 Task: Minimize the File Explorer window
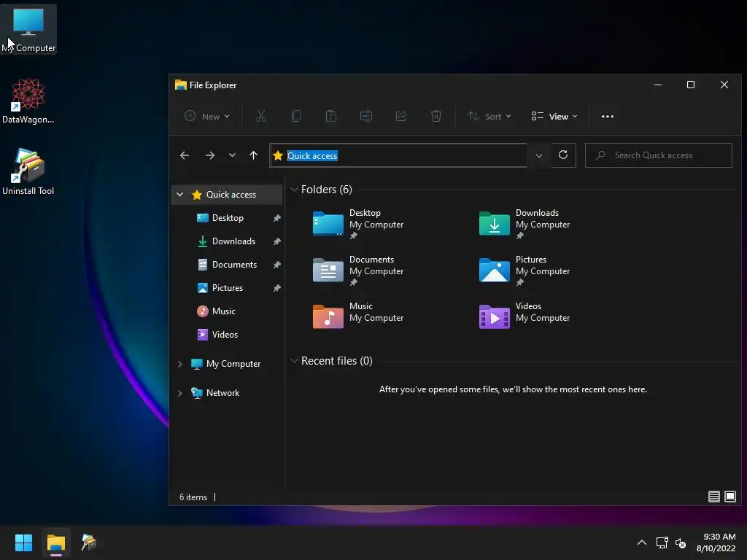pos(658,85)
